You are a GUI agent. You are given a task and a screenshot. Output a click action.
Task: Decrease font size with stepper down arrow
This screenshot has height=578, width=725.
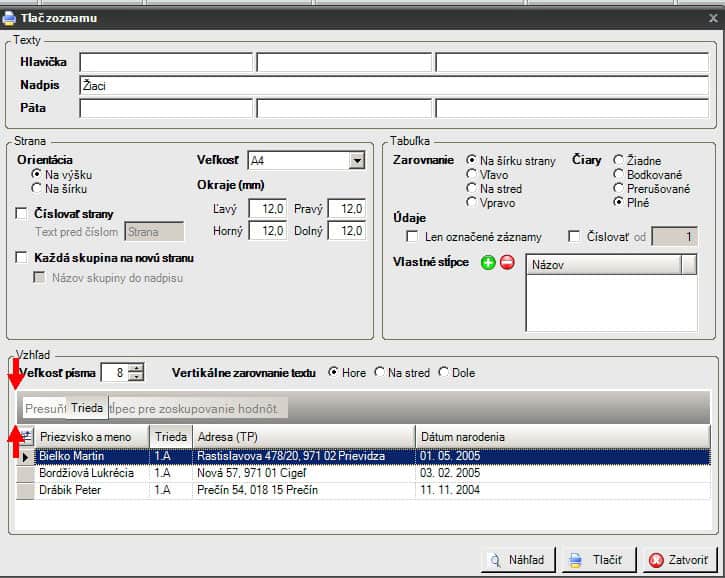(x=136, y=376)
